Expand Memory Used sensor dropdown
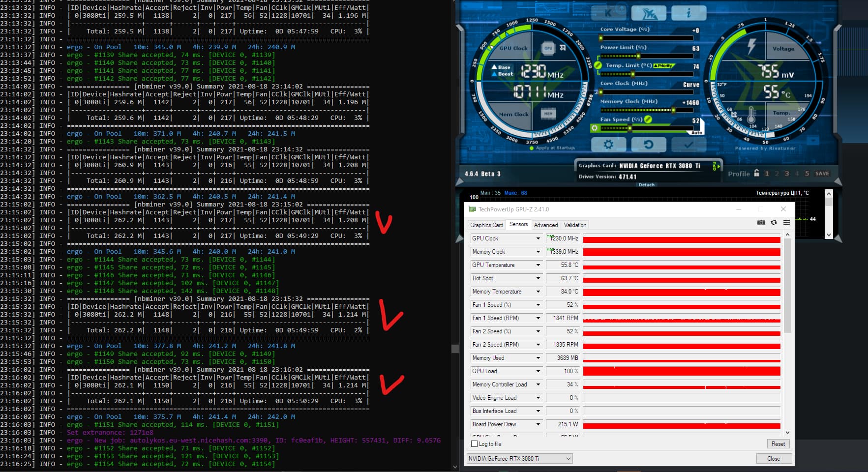868x472 pixels. (538, 358)
